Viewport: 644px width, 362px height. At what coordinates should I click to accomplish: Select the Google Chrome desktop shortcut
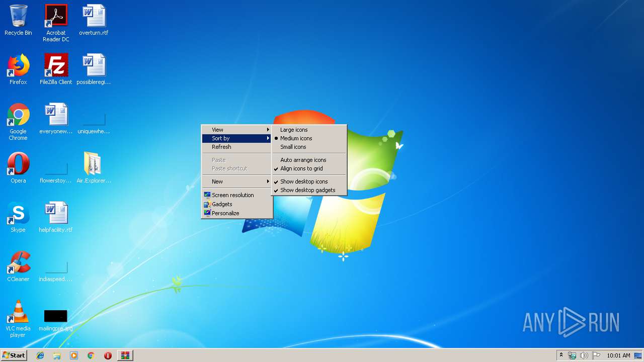click(x=18, y=122)
